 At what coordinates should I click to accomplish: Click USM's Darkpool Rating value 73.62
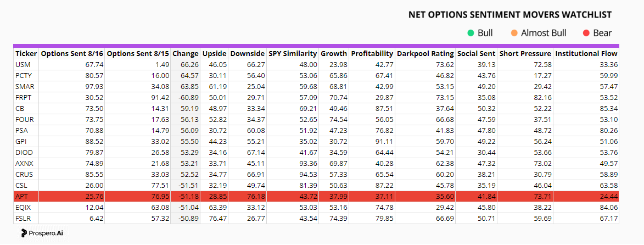point(445,64)
